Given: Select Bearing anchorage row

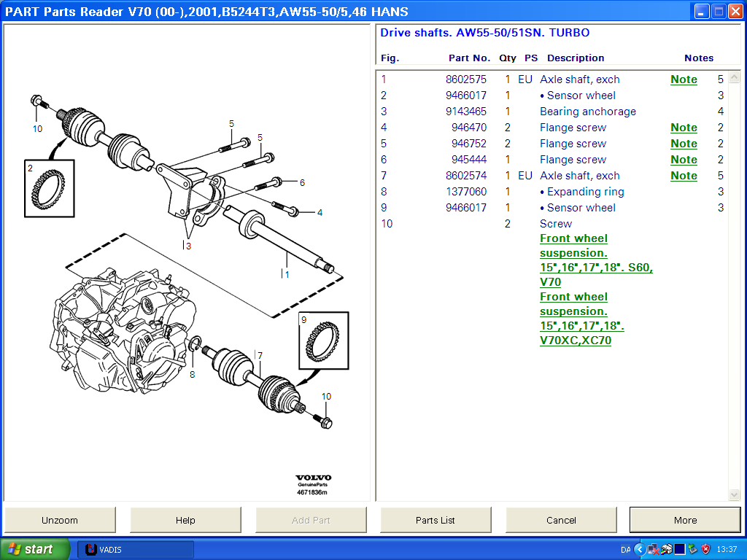Looking at the screenshot, I should coord(553,112).
